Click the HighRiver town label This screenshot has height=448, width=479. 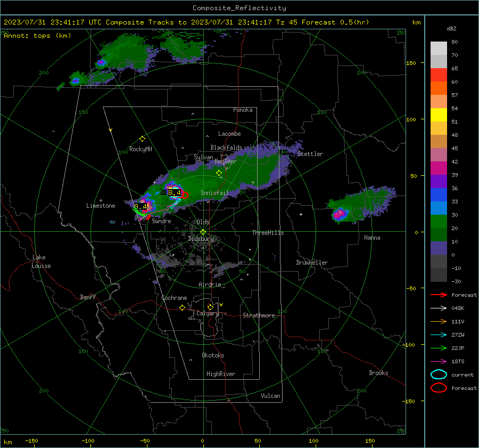pyautogui.click(x=221, y=374)
